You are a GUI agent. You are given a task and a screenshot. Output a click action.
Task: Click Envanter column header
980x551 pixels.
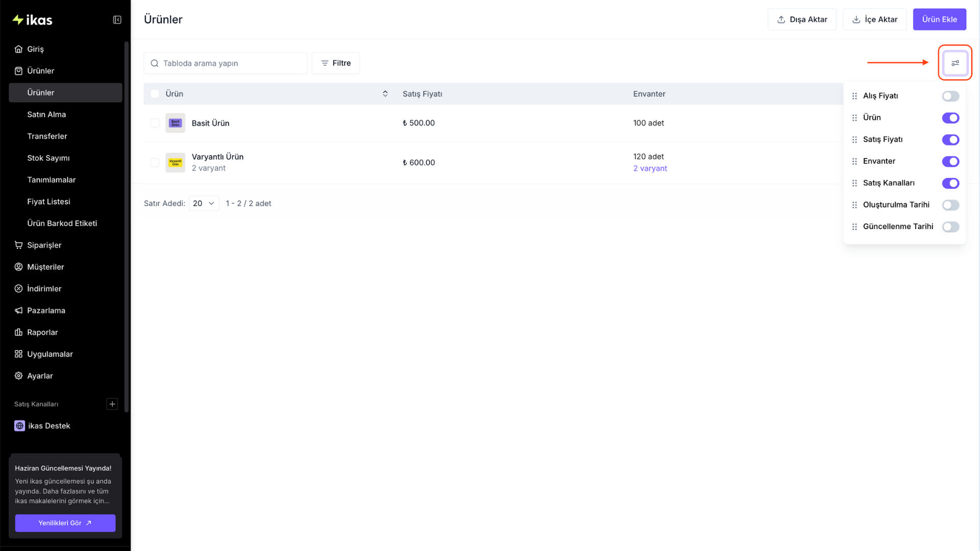pyautogui.click(x=649, y=94)
